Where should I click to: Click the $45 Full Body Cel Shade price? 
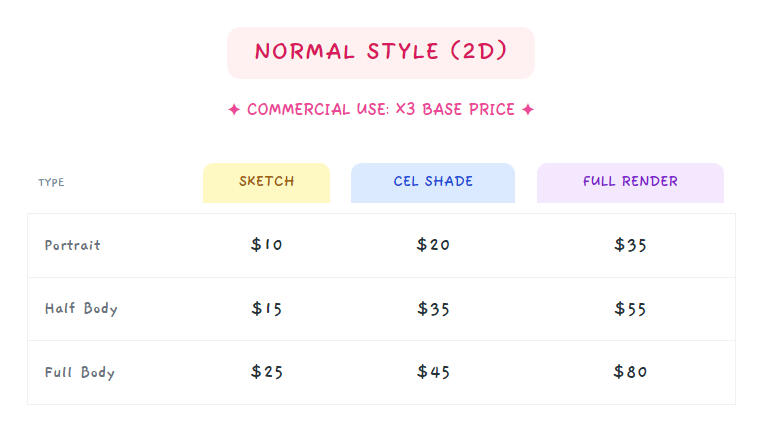pos(433,372)
